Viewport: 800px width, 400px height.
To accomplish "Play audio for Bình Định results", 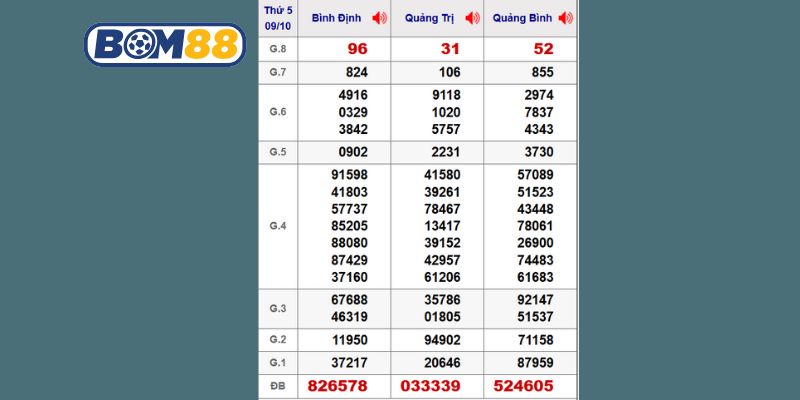I will point(380,18).
